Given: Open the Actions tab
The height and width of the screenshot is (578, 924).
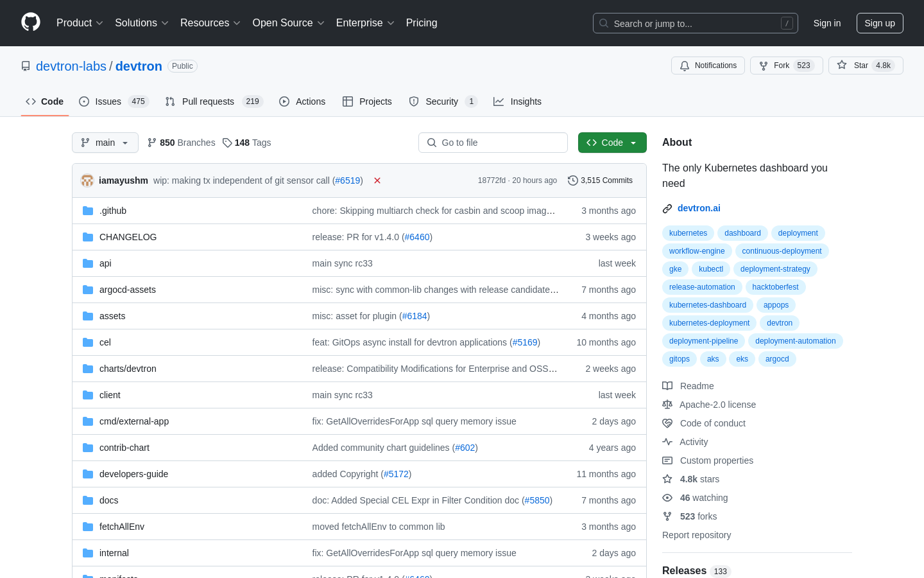Looking at the screenshot, I should pos(302,101).
